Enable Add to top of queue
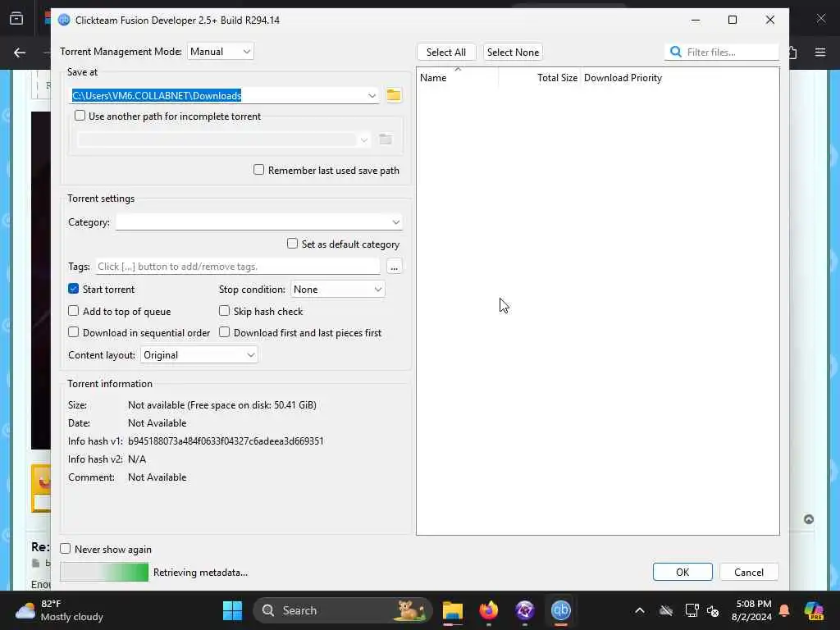Viewport: 840px width, 630px height. 73,311
